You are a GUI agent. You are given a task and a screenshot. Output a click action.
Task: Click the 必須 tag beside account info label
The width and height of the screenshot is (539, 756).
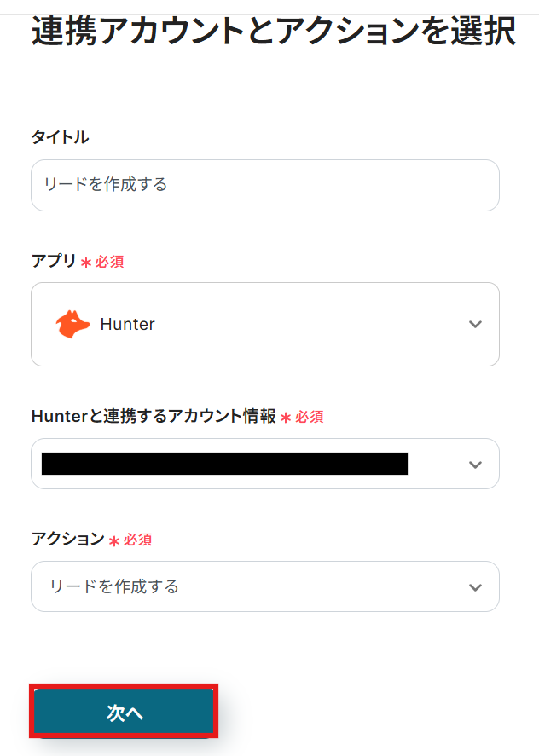point(310,418)
